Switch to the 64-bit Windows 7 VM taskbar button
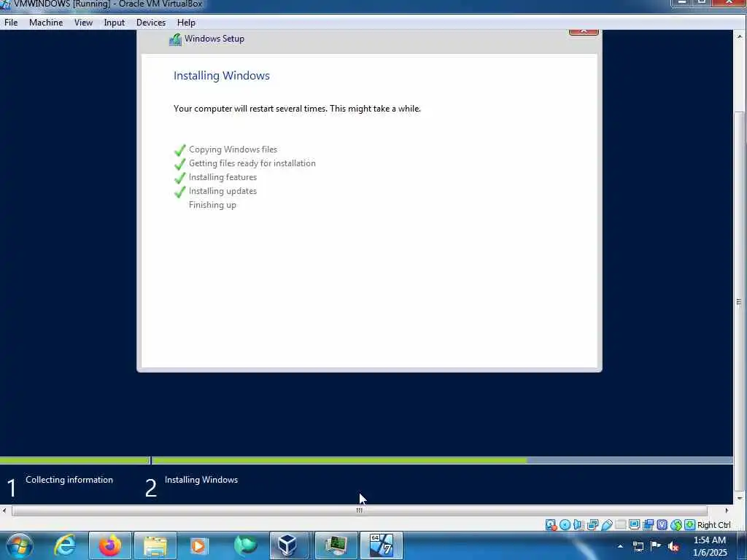This screenshot has width=747, height=560. pos(381,545)
